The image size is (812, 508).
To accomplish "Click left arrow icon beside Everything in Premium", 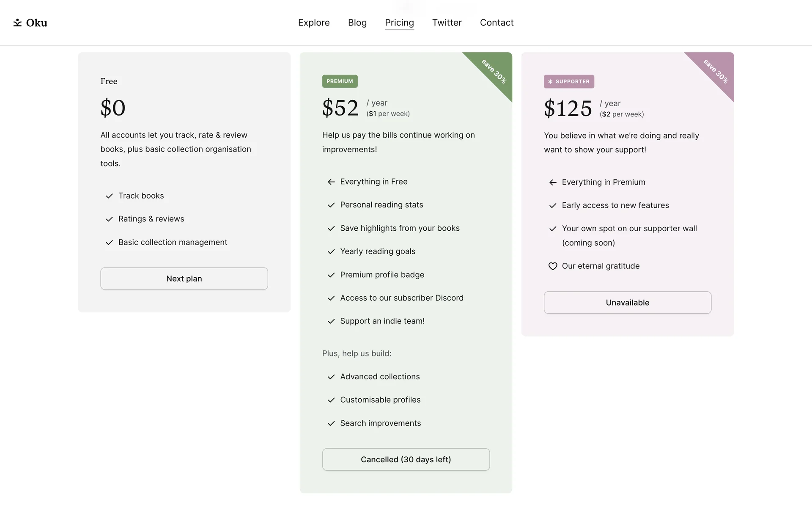I will (552, 182).
